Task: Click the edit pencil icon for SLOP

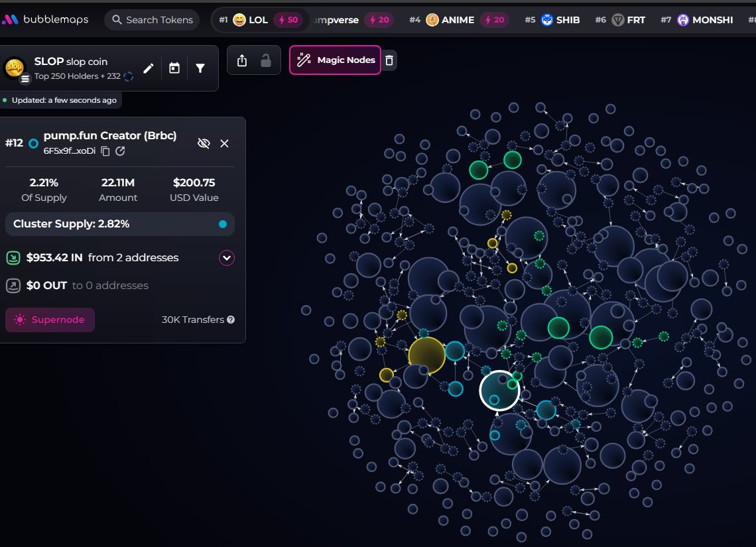Action: (149, 68)
